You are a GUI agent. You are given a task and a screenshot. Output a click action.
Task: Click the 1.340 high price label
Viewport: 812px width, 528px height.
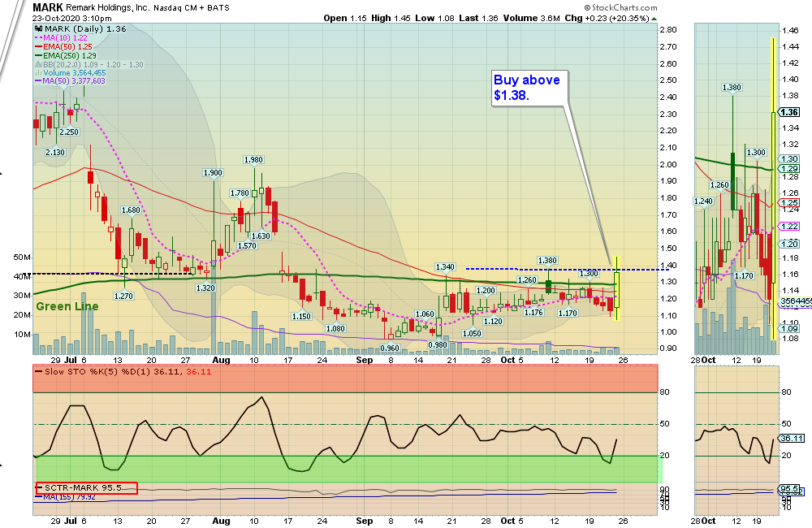(x=445, y=267)
